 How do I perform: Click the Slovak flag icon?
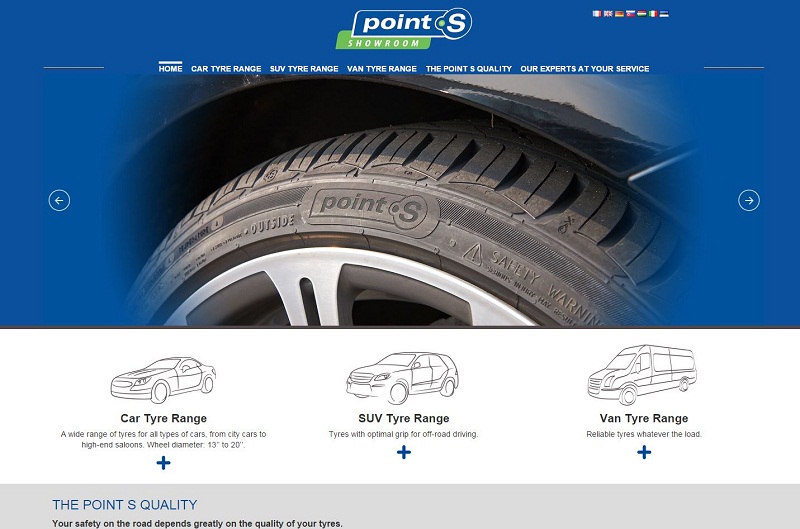point(631,14)
